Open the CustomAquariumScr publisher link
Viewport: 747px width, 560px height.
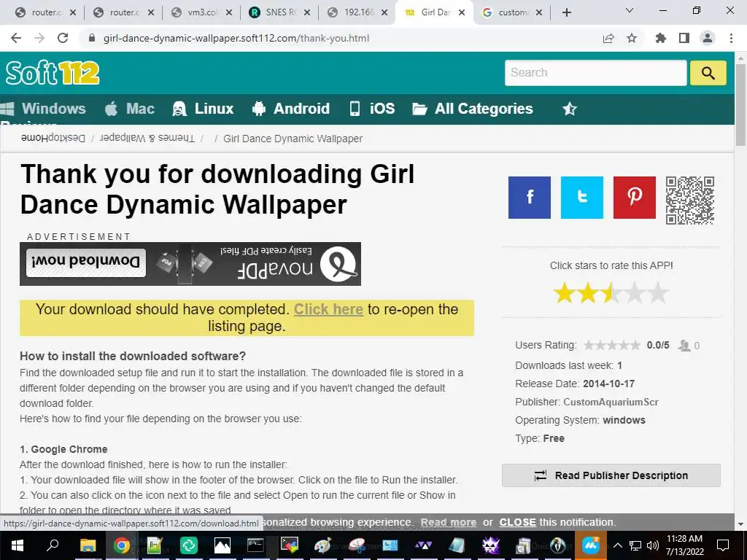tap(611, 402)
